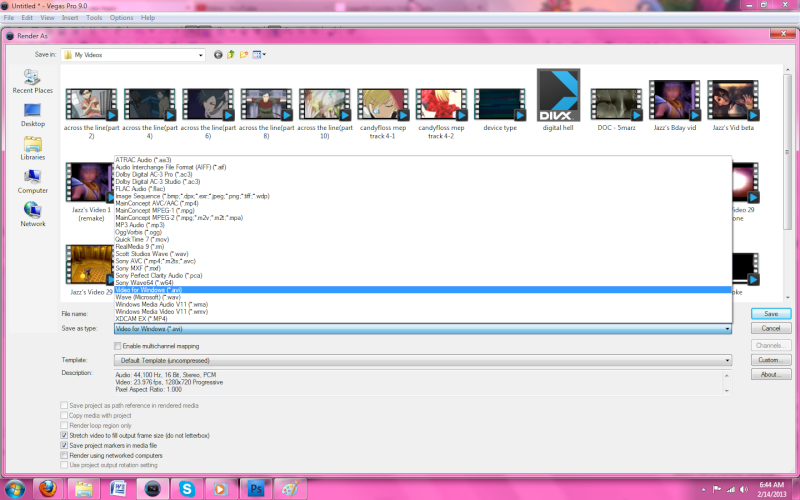Open Windows Explorer from the taskbar

coord(83,489)
